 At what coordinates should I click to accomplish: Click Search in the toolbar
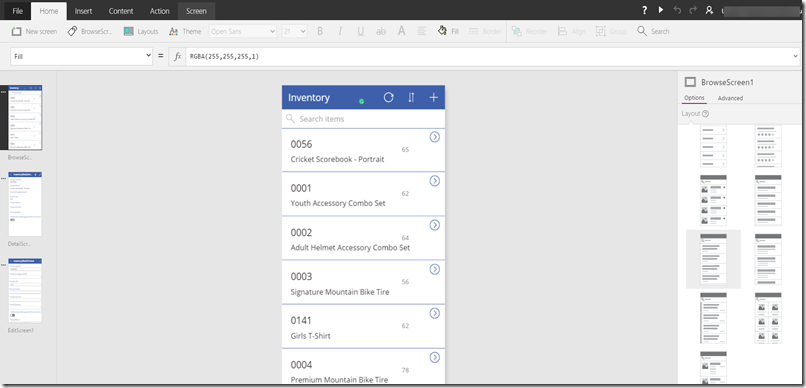pos(653,31)
